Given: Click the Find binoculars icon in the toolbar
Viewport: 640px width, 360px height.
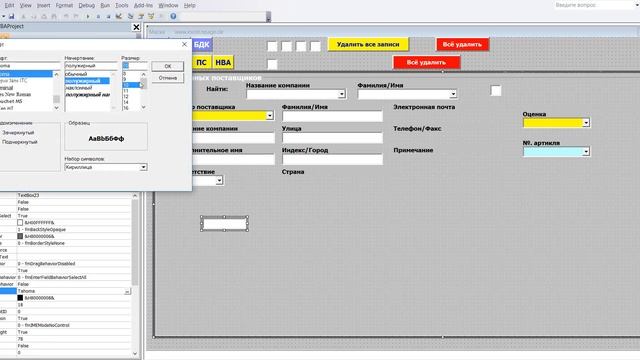Looking at the screenshot, I should click(x=54, y=16).
